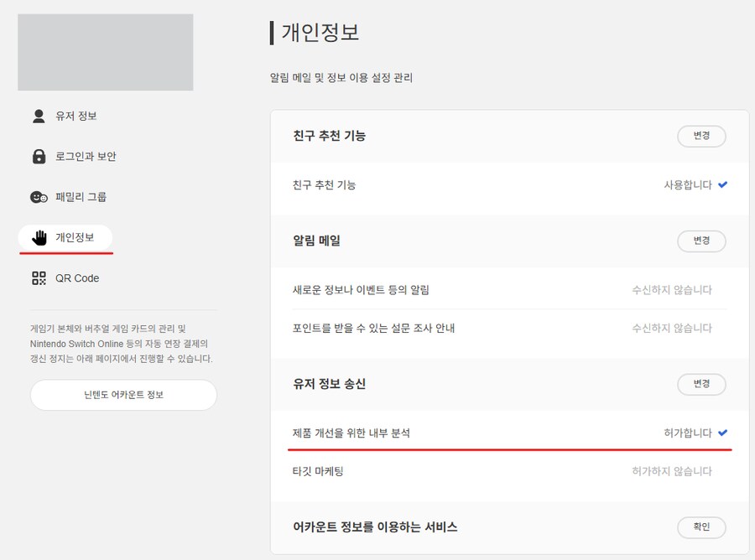755x560 pixels.
Task: Click the user info person icon
Action: tap(39, 116)
